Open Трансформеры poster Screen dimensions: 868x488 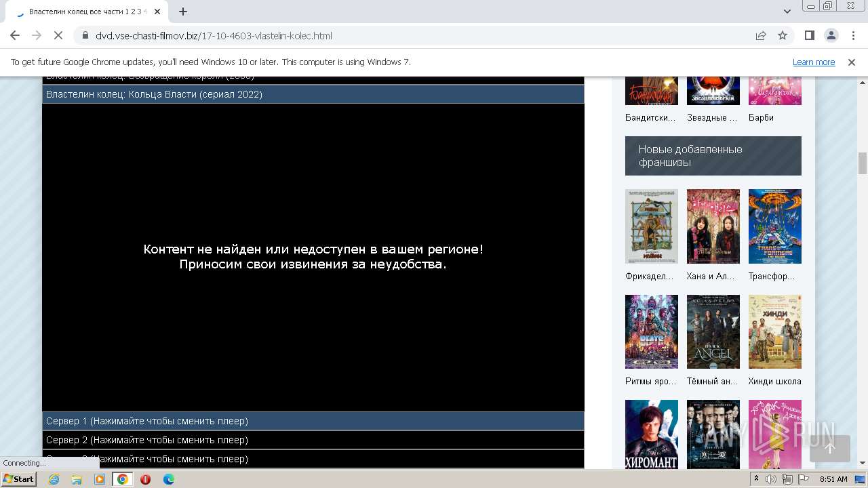click(774, 226)
